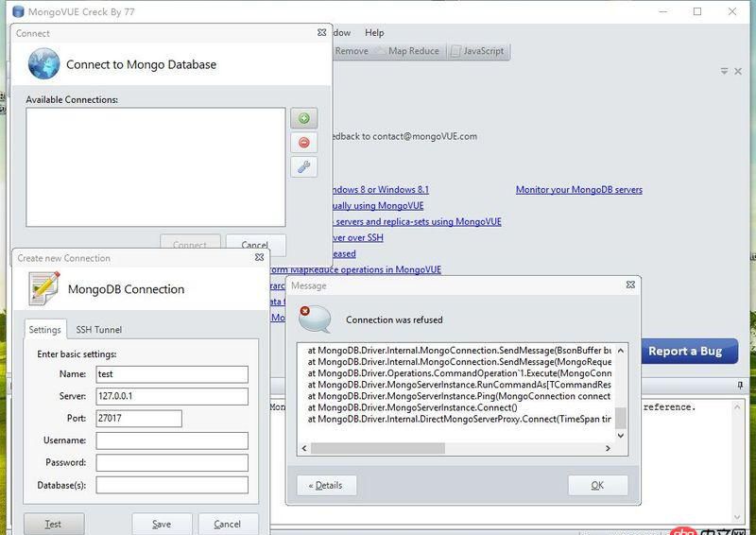The height and width of the screenshot is (535, 756).
Task: Click the Connection was refused message text
Action: pos(394,319)
